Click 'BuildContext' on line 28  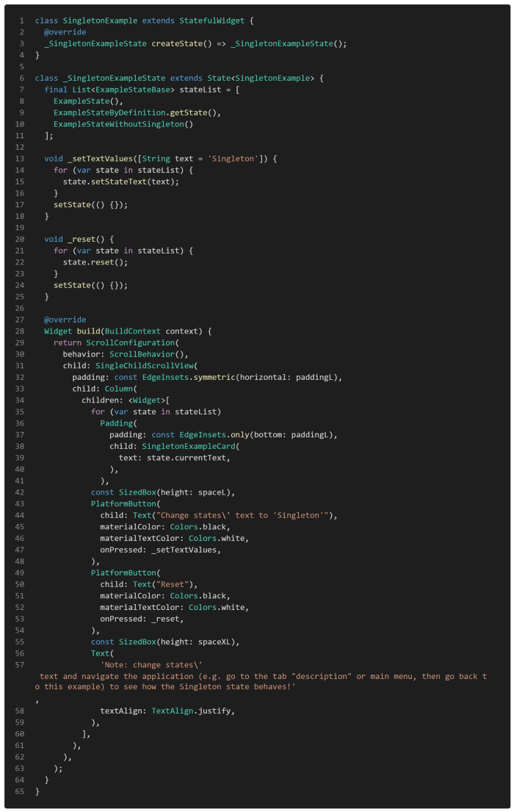[x=132, y=331]
